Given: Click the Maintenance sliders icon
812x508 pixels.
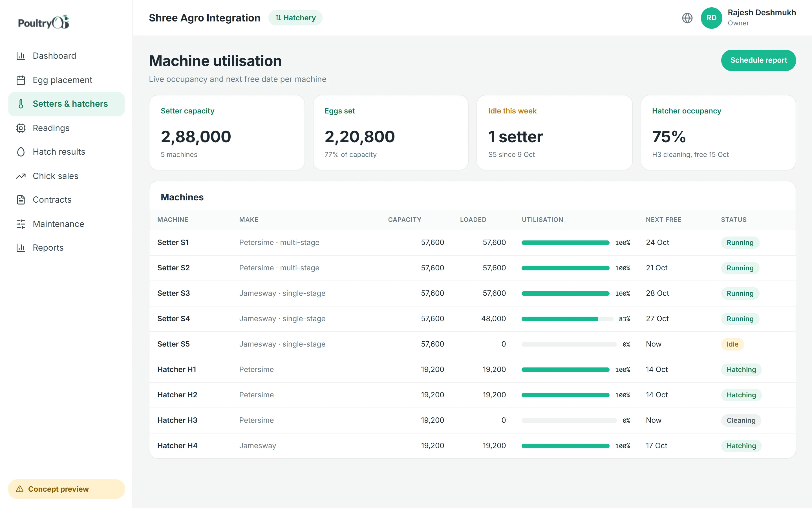Looking at the screenshot, I should [x=21, y=224].
